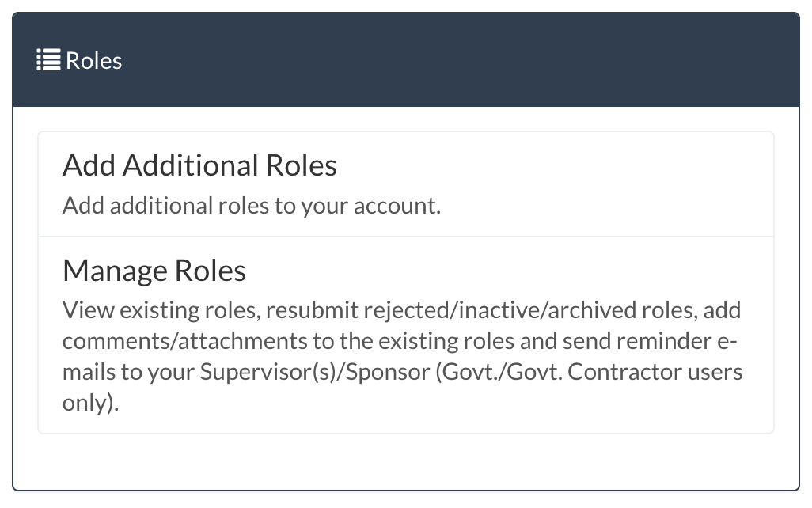Viewport: 812px width, 508px height.
Task: Click the Roles panel header title
Action: pyautogui.click(x=93, y=61)
